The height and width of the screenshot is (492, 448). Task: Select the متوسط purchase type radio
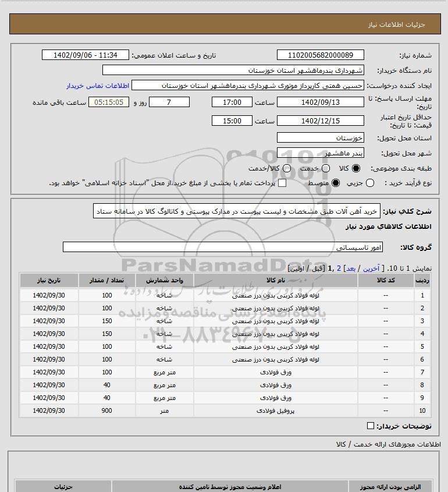tap(336, 183)
